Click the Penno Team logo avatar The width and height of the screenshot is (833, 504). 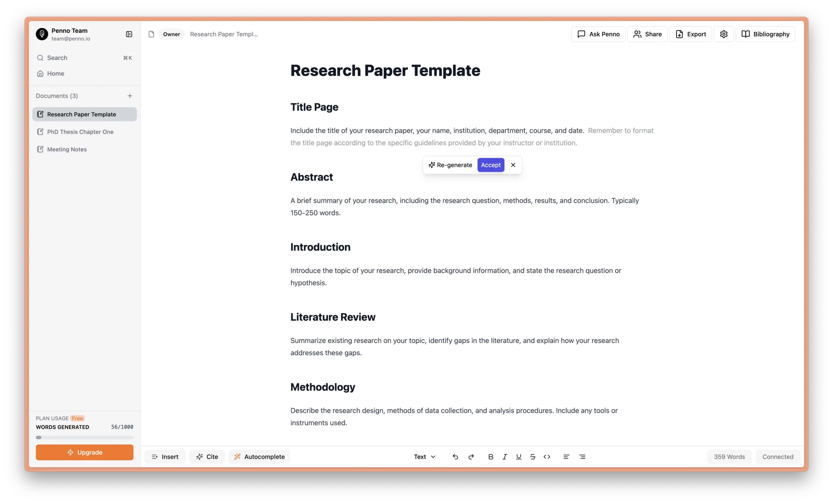(x=42, y=34)
